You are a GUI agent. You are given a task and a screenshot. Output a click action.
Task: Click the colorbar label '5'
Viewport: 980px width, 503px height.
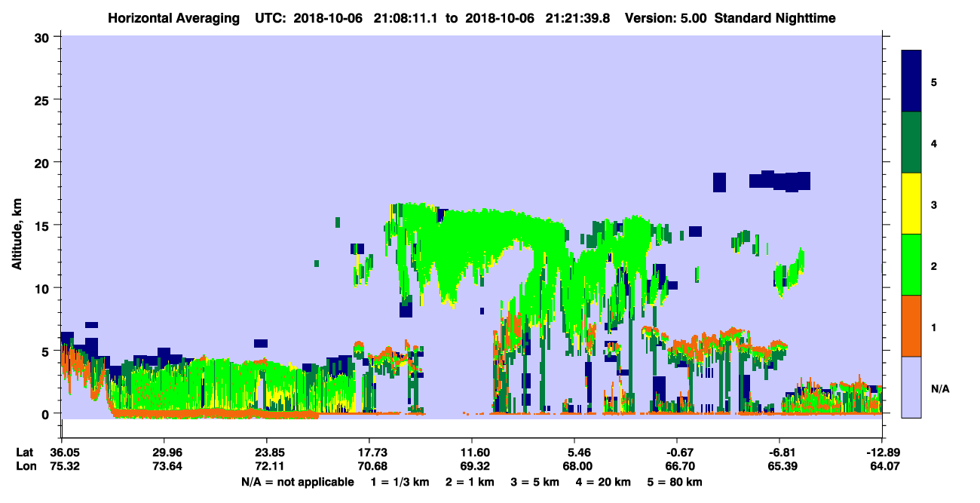point(934,81)
